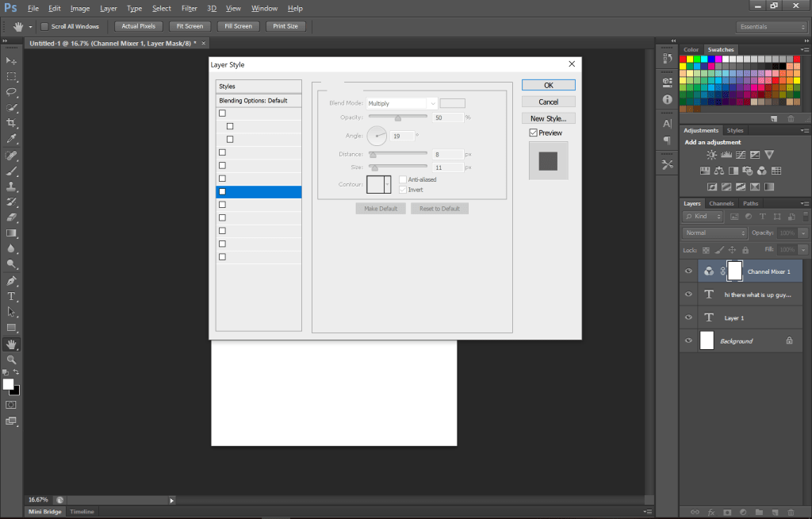Uncheck the Preview checkbox
The width and height of the screenshot is (812, 519).
534,133
